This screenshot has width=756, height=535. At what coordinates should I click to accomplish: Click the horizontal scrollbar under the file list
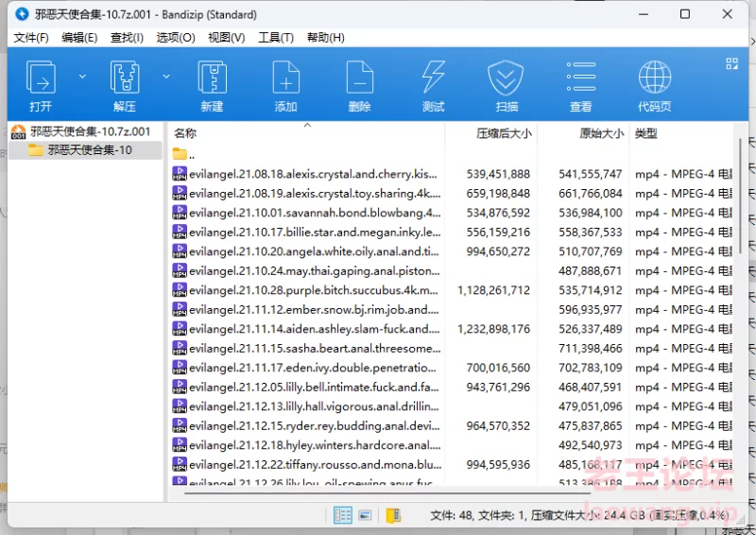point(387,493)
